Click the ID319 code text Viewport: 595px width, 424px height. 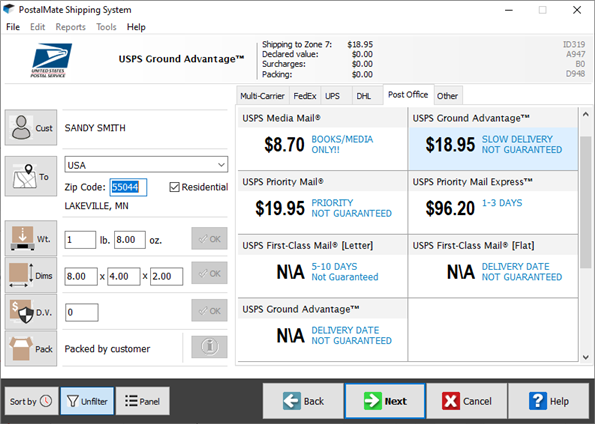(574, 44)
